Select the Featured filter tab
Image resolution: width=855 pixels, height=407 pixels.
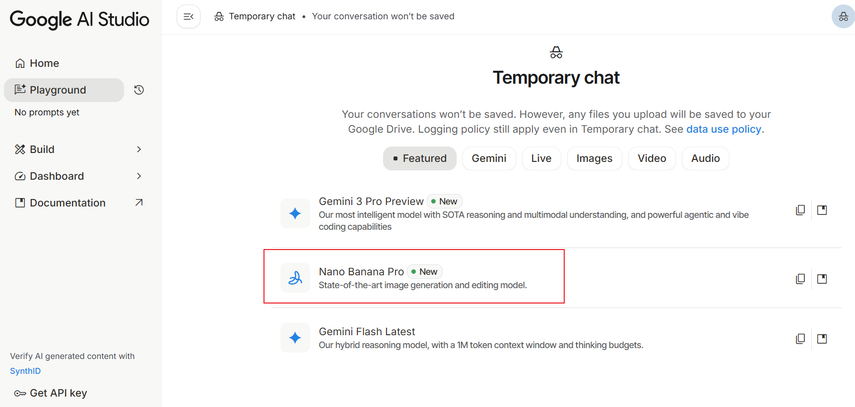[420, 158]
